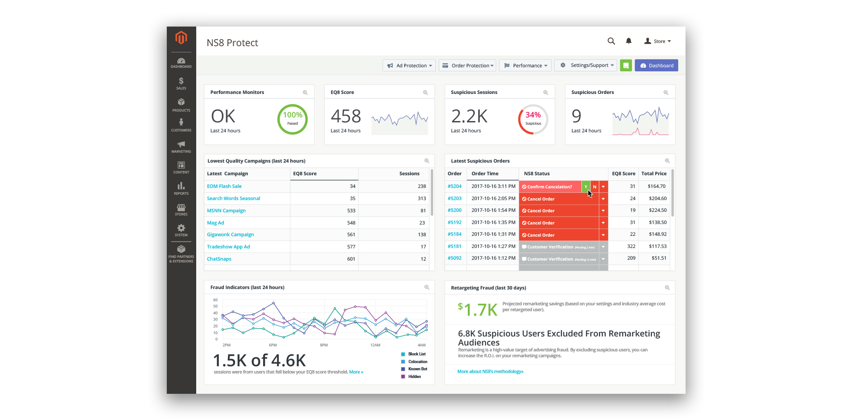Zoom into Suspicious Orders panel
Image resolution: width=868 pixels, height=420 pixels.
tap(666, 93)
